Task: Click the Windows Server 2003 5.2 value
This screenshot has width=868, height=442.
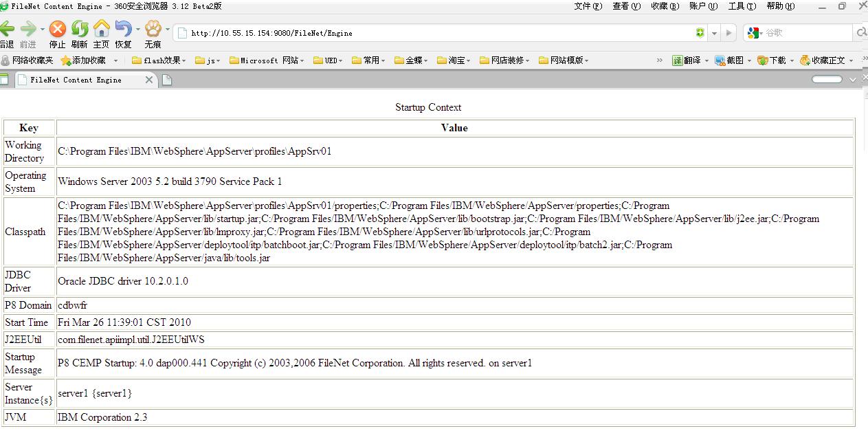Action: (170, 182)
